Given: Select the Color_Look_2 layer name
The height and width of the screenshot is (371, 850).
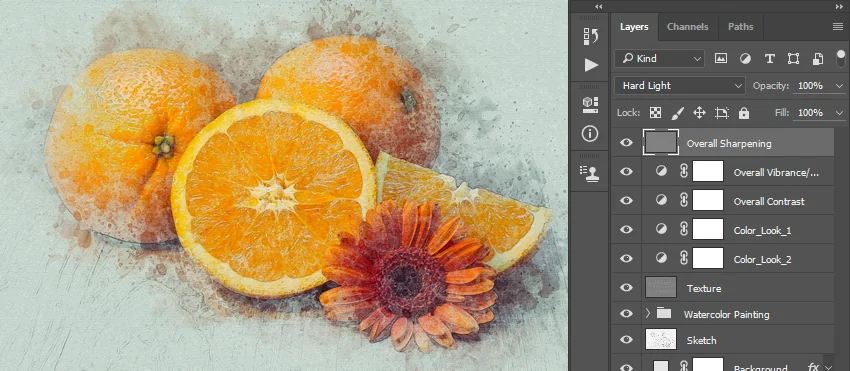Looking at the screenshot, I should [x=762, y=260].
